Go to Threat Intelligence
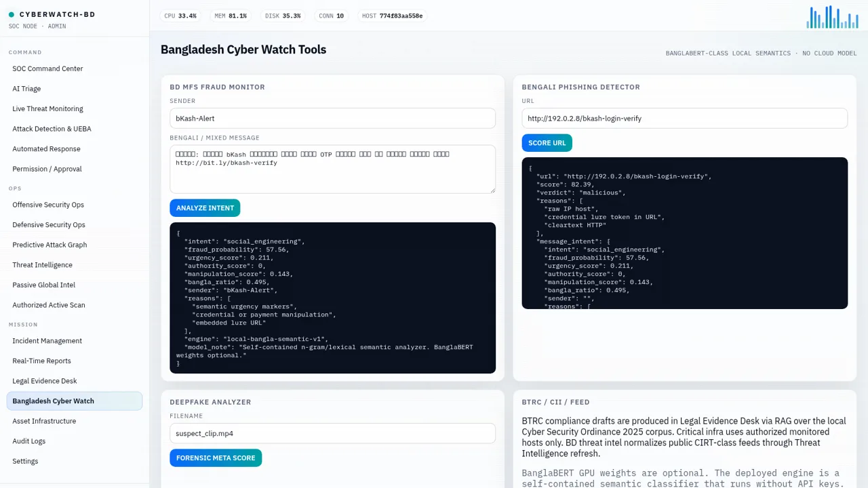The width and height of the screenshot is (868, 488). point(75,265)
